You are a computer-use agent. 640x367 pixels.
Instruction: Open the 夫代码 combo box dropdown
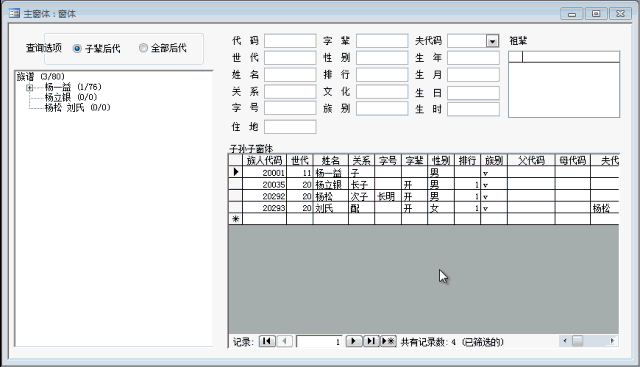tap(493, 41)
